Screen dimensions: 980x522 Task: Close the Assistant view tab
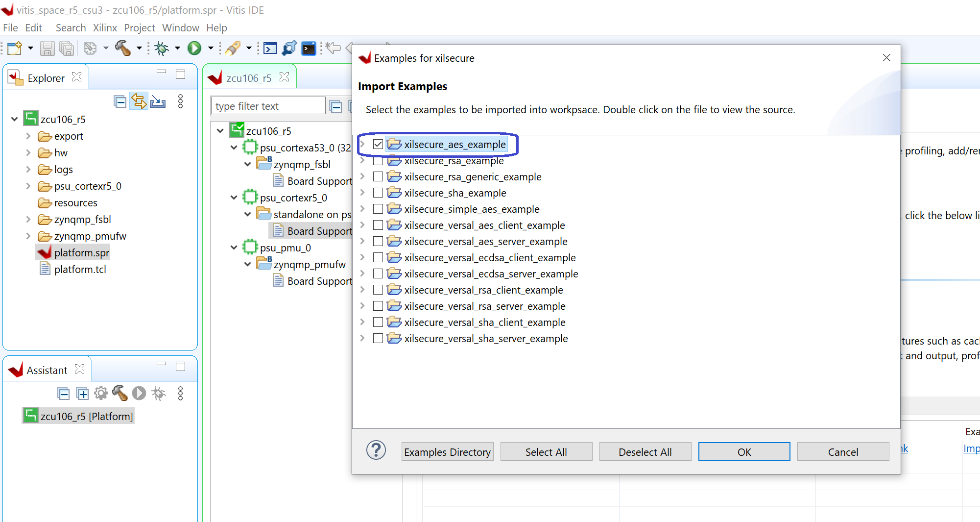80,369
